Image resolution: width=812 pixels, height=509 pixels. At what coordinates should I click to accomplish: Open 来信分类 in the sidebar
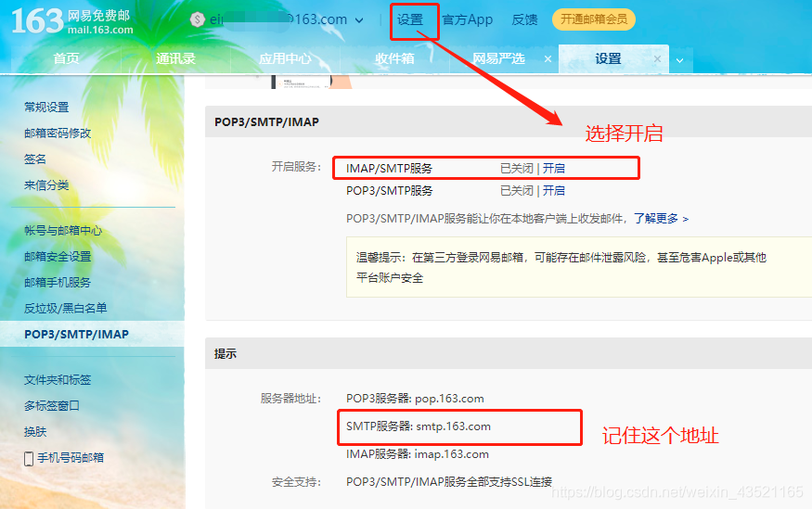(x=46, y=185)
